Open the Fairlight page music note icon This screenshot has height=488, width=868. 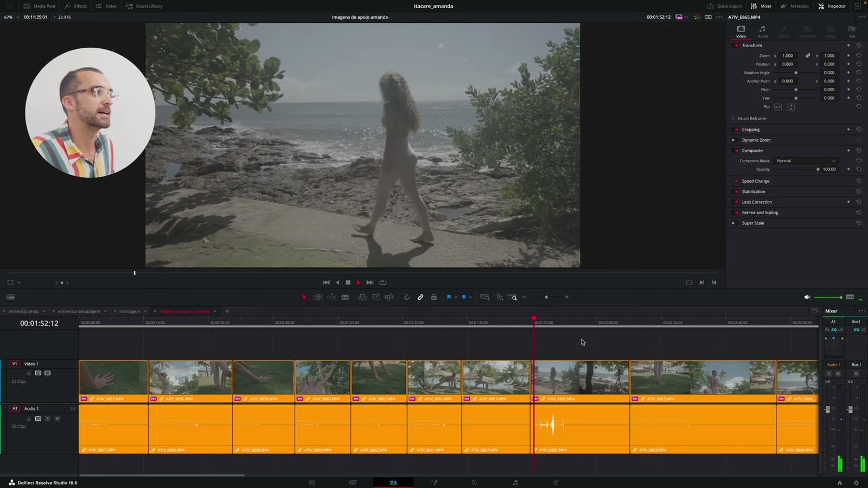click(x=515, y=483)
